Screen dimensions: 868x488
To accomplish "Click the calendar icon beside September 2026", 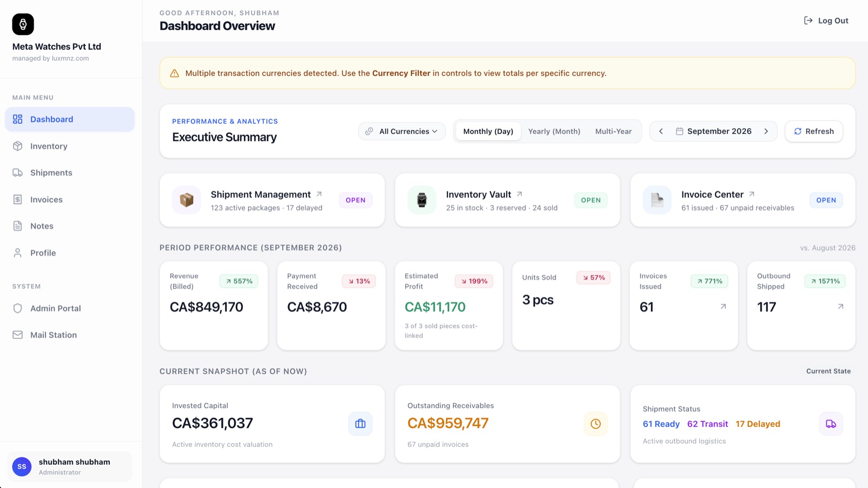I will point(679,131).
